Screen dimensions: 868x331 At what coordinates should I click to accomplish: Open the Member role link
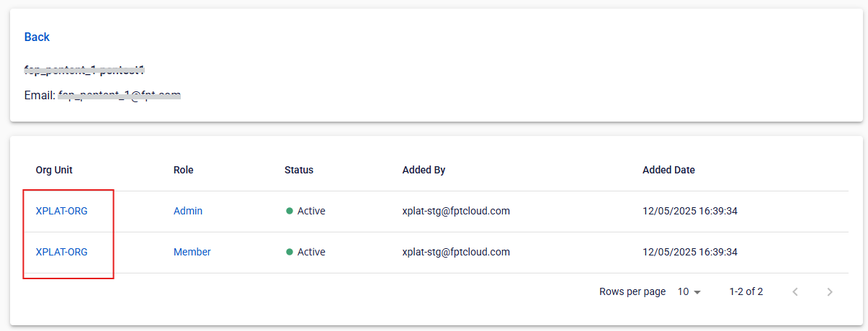tap(192, 252)
